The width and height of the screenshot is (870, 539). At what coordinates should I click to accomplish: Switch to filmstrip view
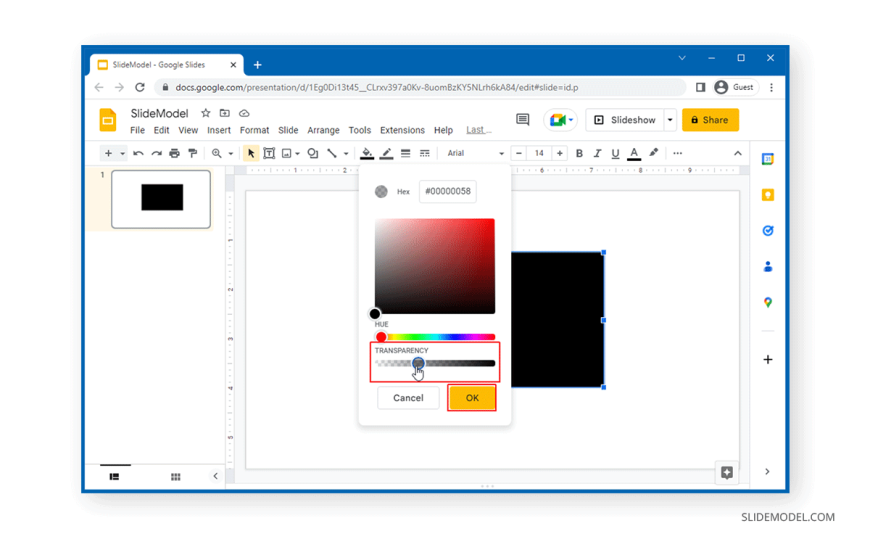click(x=114, y=477)
